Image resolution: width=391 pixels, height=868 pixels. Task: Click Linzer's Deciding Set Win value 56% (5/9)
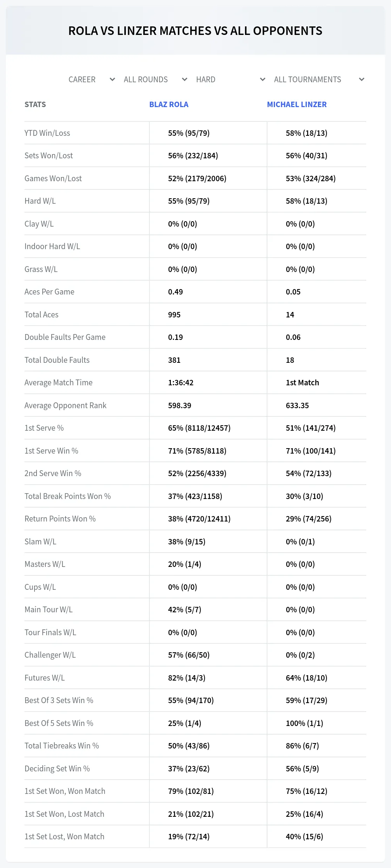(302, 769)
